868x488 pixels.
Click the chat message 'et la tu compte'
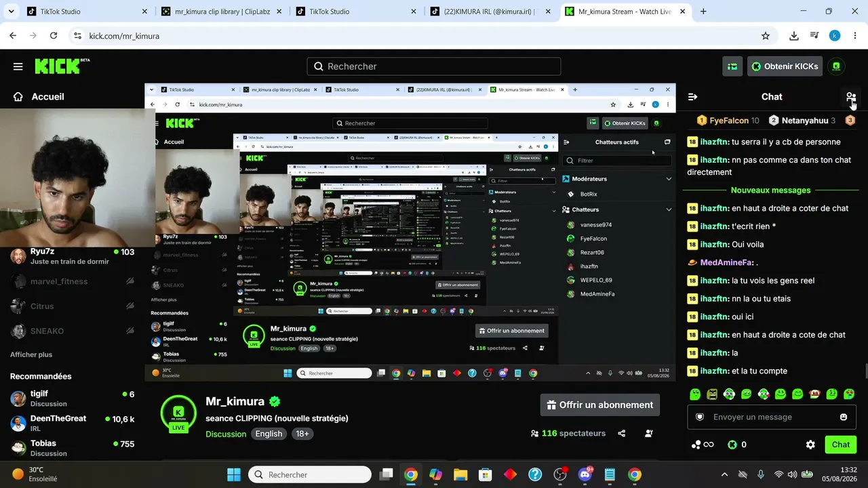[759, 371]
